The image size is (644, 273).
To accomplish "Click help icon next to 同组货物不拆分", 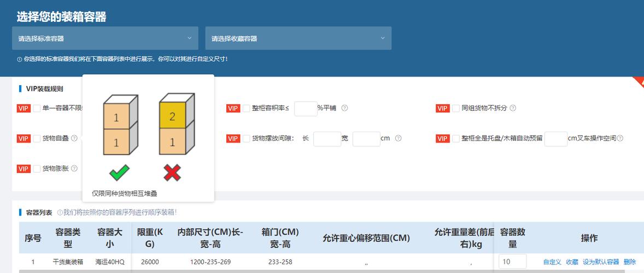I will coord(513,109).
